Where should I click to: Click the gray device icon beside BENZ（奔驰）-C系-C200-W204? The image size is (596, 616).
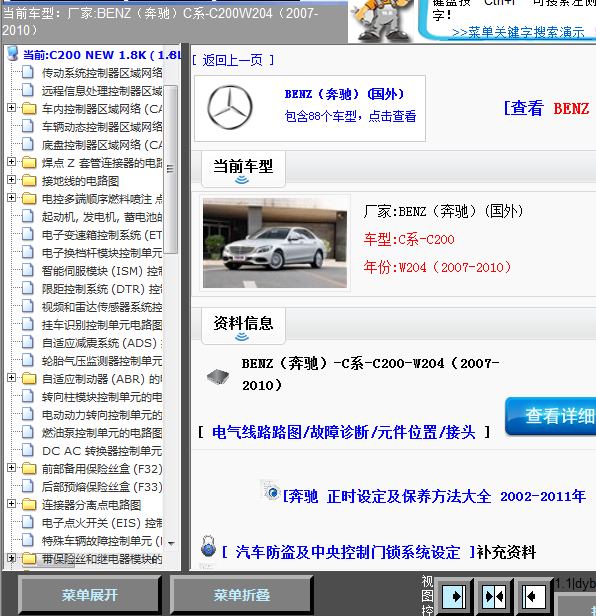pyautogui.click(x=218, y=377)
